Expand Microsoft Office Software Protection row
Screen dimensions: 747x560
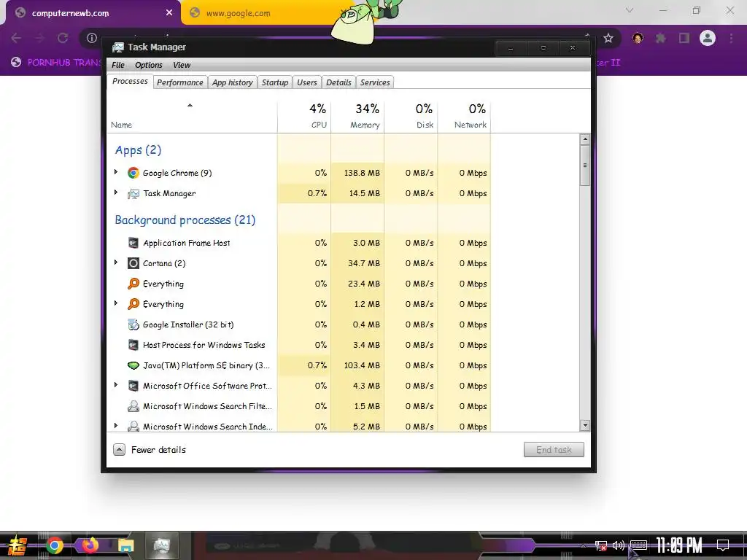116,385
